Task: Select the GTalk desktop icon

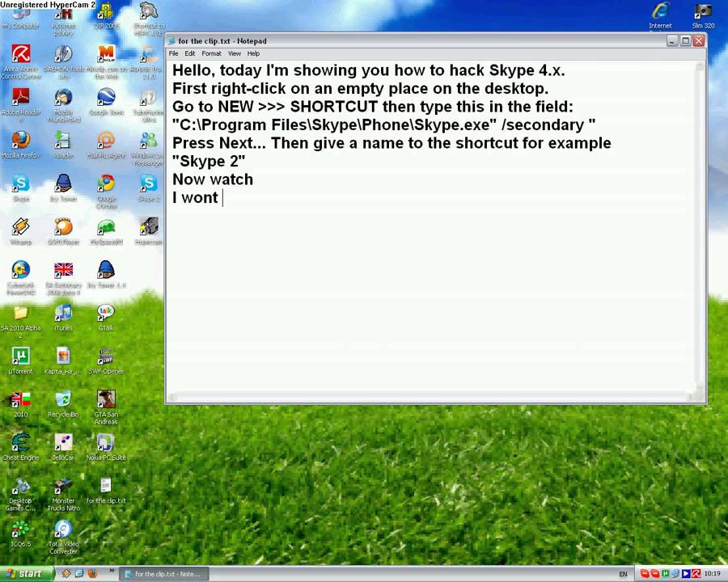Action: coord(106,318)
